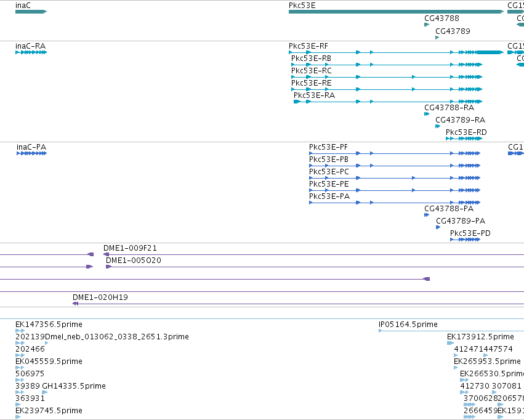This screenshot has height=420, width=524.
Task: Click the Pkc53E-RF transcript label
Action: pos(308,46)
